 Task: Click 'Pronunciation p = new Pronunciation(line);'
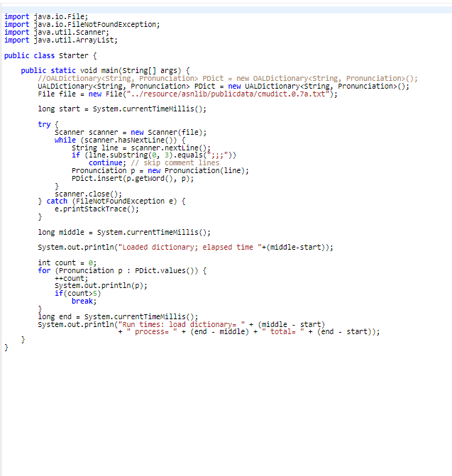(160, 170)
